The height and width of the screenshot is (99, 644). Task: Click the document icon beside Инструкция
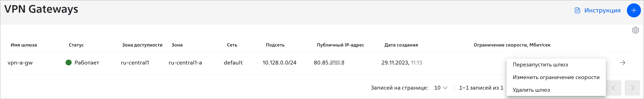[577, 10]
